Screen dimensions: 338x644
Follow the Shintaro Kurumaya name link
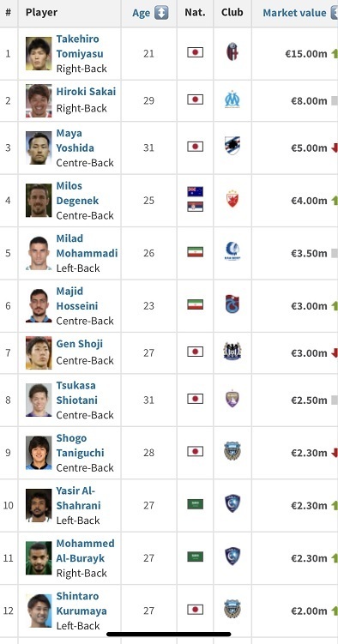(81, 604)
